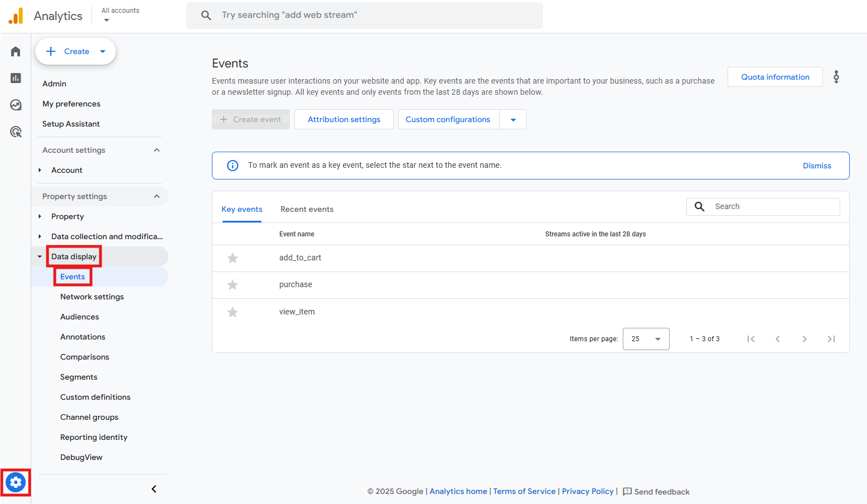The height and width of the screenshot is (504, 867).
Task: Expand the Property tree item arrow
Action: pos(40,216)
